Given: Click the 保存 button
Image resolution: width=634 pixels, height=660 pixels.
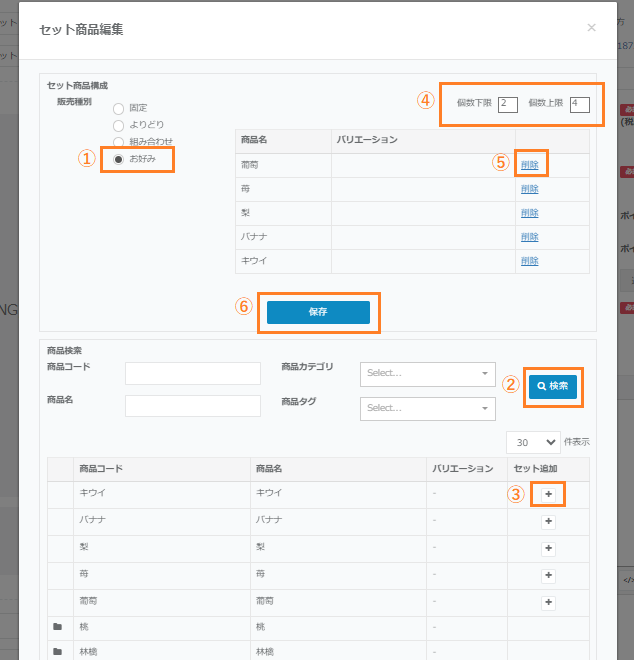Looking at the screenshot, I should pyautogui.click(x=318, y=312).
